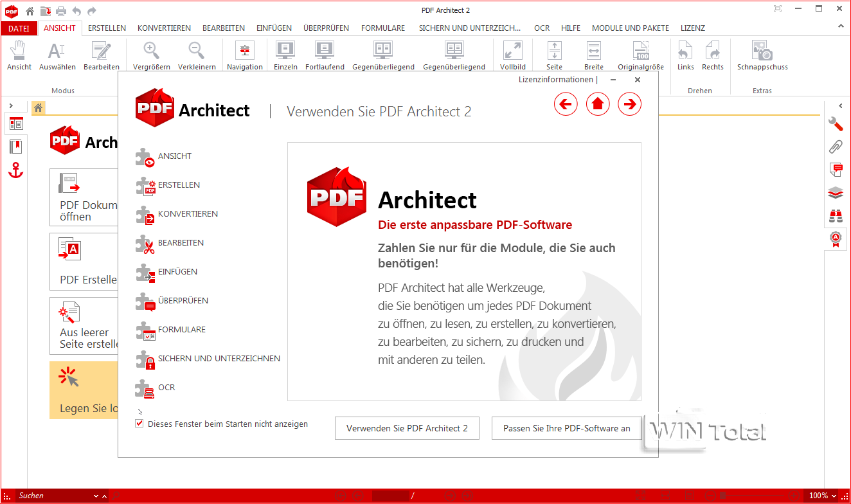The width and height of the screenshot is (851, 504).
Task: Toggle the focus mode icon beside window minimize
Action: coord(778,9)
